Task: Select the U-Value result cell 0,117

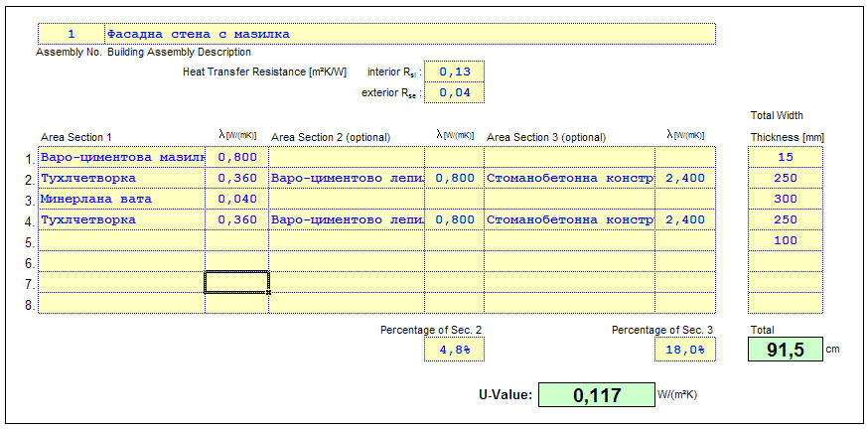Action: (596, 395)
